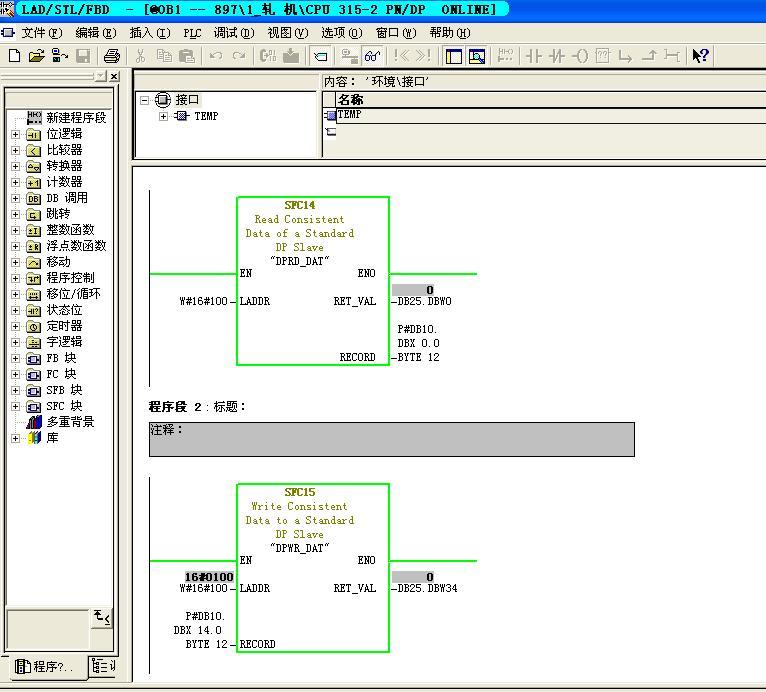Click the Undo arrow icon
This screenshot has height=692, width=766.
pos(215,56)
